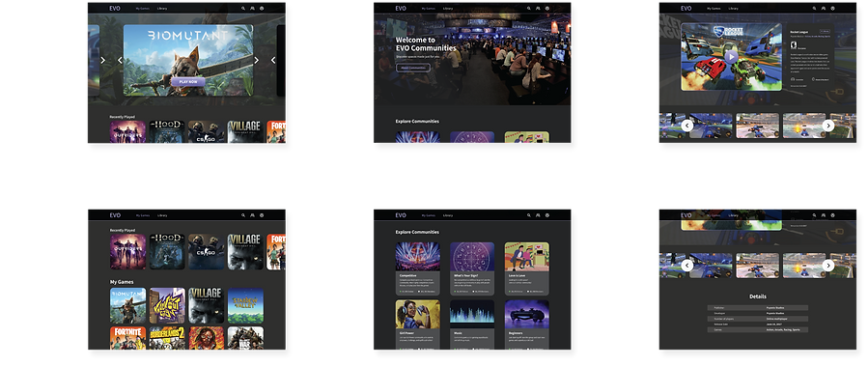Open search on the Girl Power communities screen
Screen dimensions: 868x367
529,215
